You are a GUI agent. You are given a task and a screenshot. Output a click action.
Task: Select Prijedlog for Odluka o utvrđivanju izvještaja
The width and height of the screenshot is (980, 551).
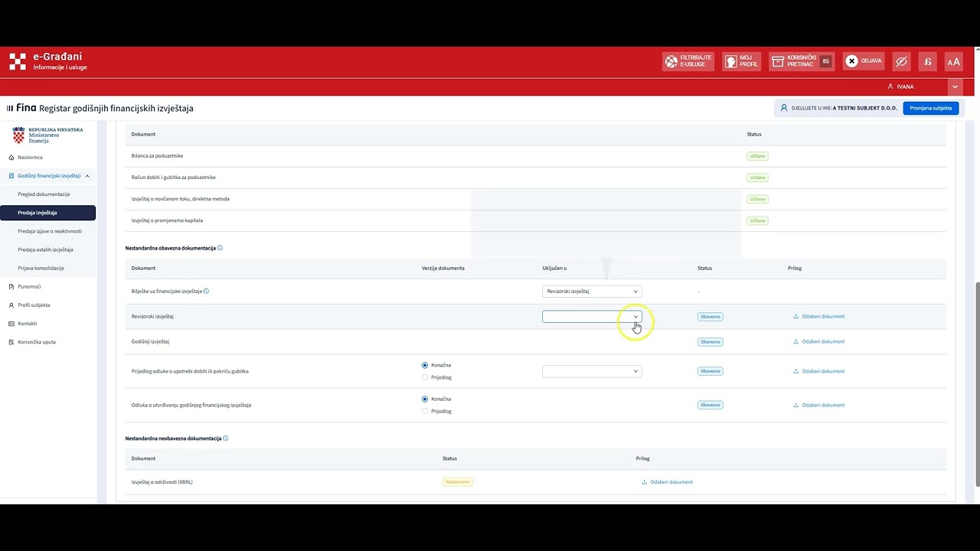coord(425,411)
